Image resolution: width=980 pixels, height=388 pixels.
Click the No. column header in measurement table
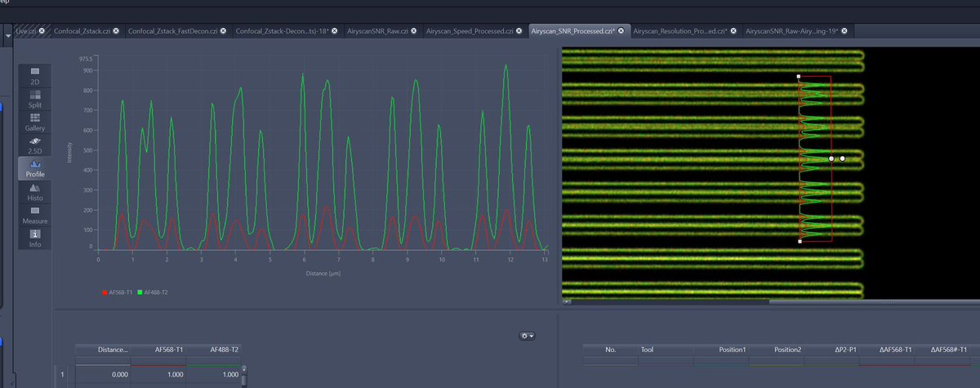tap(610, 350)
